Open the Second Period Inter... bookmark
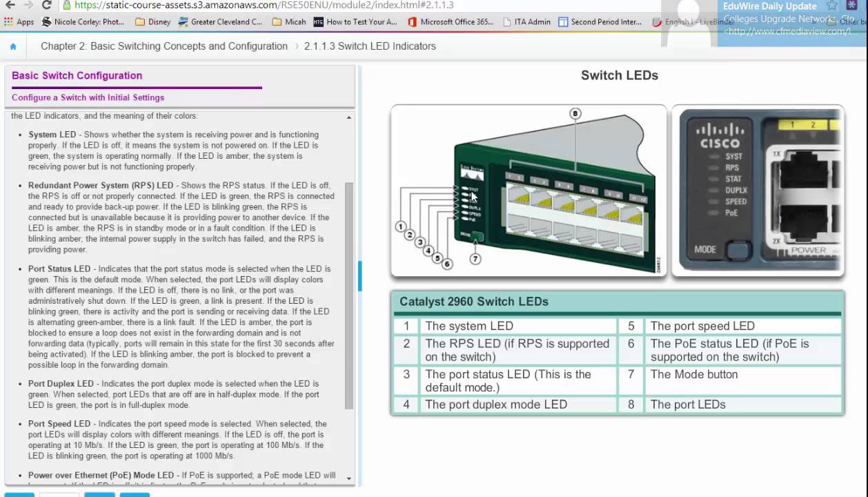The height and width of the screenshot is (497, 868). click(x=600, y=21)
